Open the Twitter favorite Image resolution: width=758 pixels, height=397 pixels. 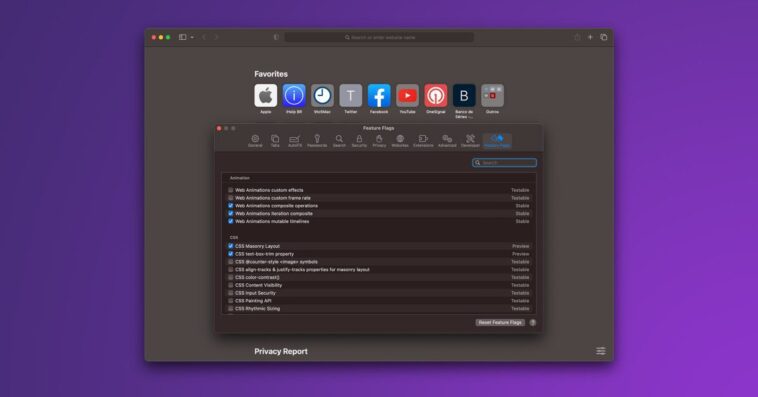pos(350,95)
